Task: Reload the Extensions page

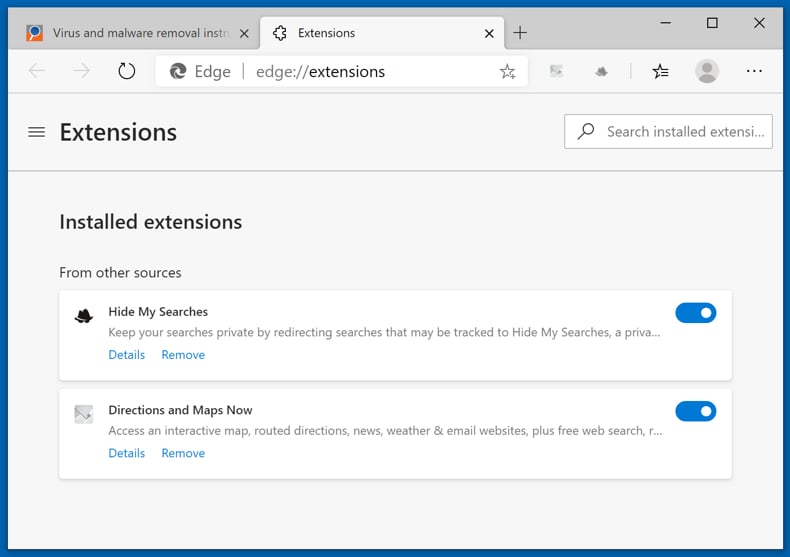Action: pyautogui.click(x=126, y=71)
